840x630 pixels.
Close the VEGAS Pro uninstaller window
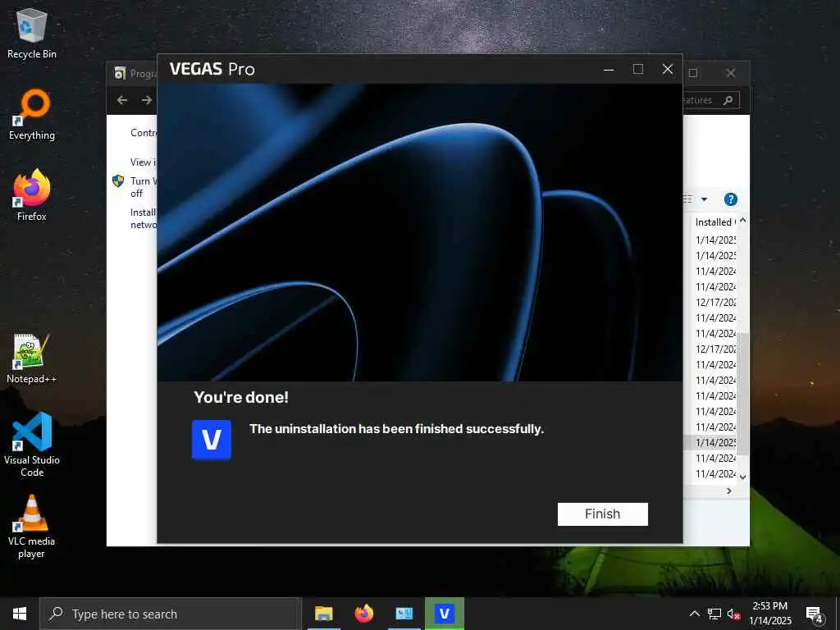[668, 69]
